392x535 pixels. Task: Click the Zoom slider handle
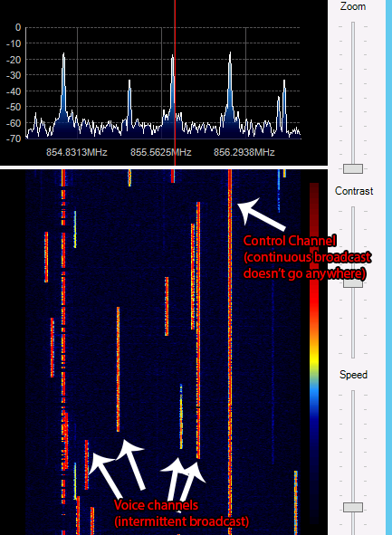pos(353,168)
